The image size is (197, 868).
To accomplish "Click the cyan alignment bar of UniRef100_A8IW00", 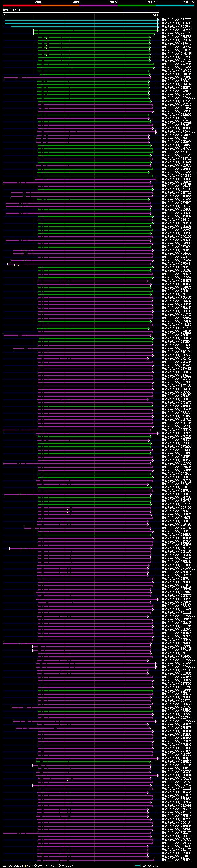I will 85,26.
